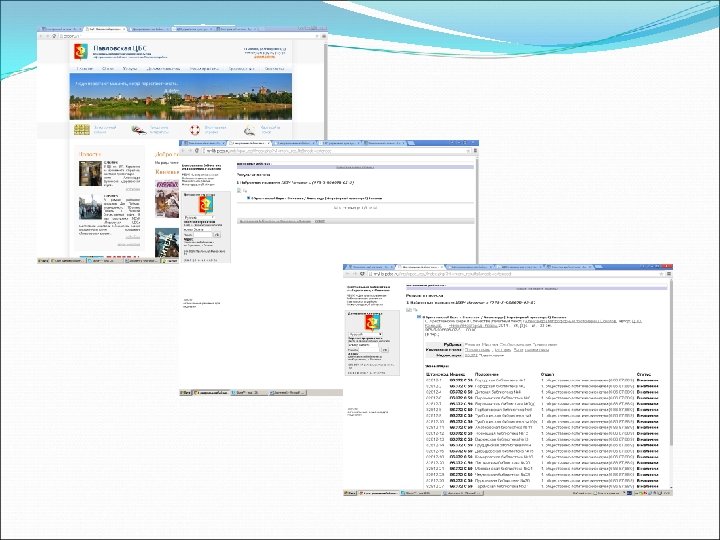This screenshot has width=720, height=540.
Task: Click the Павловская ЦБС coat-of-arms logo on homepage
Action: (81, 51)
